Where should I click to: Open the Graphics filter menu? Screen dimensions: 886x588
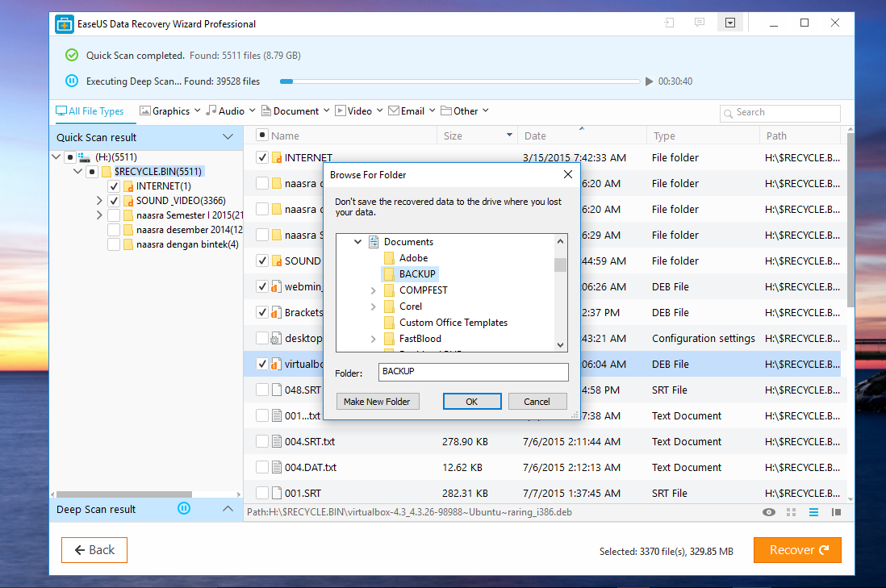click(x=170, y=111)
